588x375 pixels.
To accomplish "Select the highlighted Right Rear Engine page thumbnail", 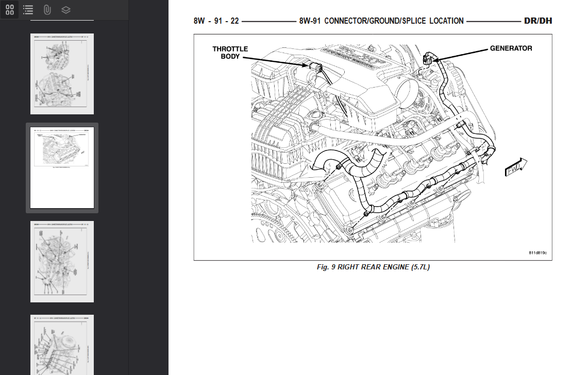I will pos(62,167).
